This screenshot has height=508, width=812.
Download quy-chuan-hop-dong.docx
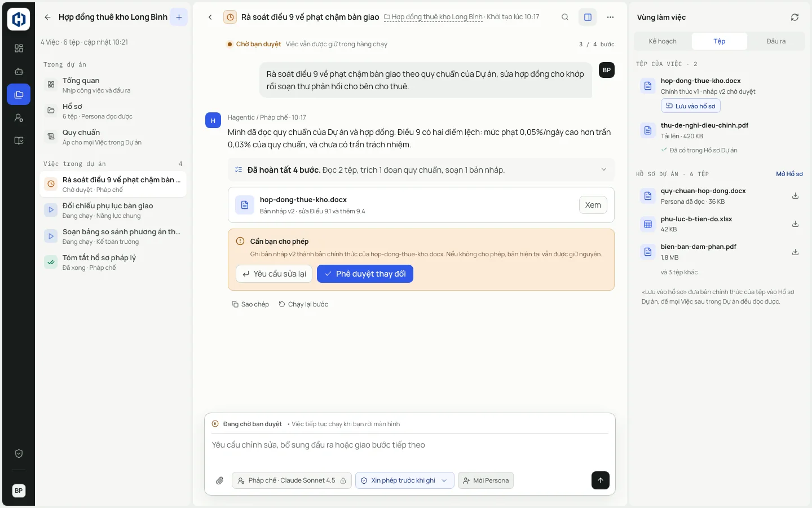[795, 196]
